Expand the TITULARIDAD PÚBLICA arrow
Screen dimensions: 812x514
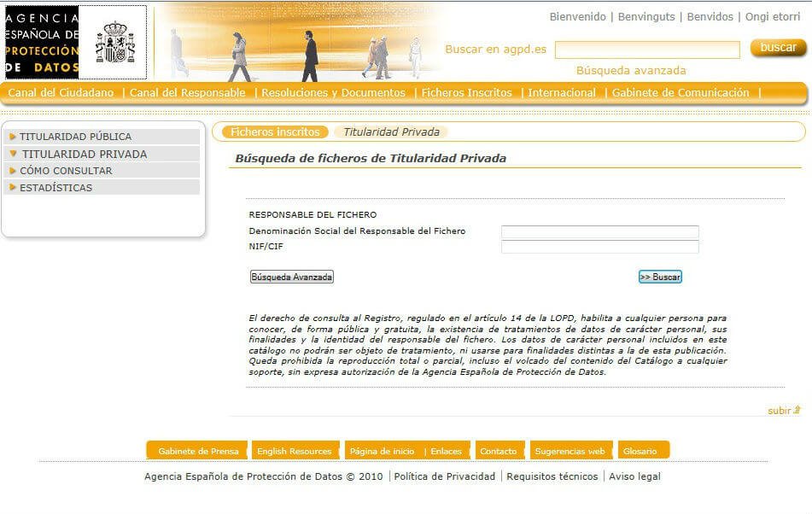point(13,137)
